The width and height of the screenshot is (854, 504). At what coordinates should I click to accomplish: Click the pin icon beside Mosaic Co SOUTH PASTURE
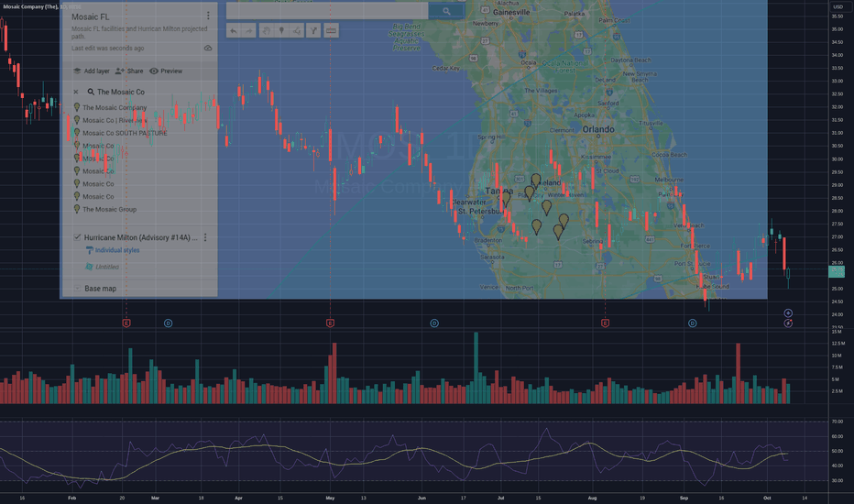pyautogui.click(x=77, y=133)
